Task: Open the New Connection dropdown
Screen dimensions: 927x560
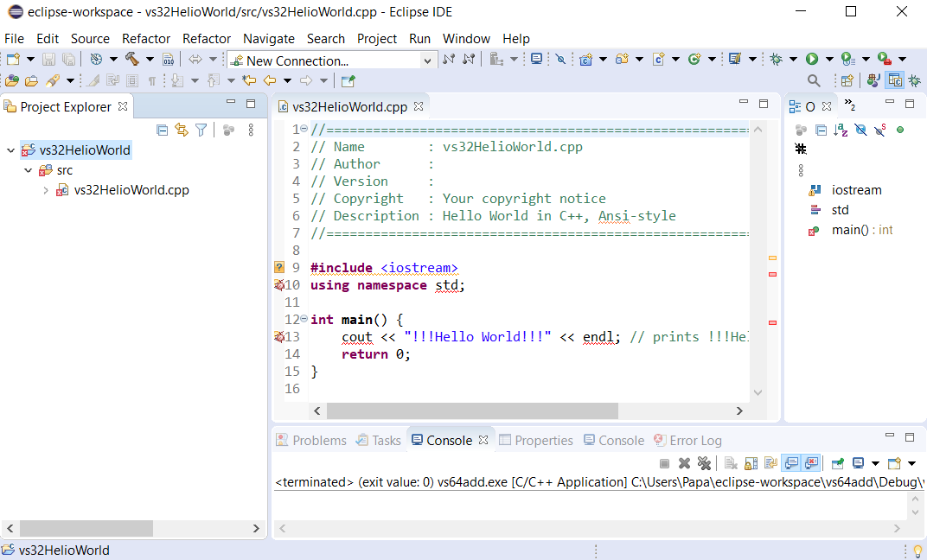Action: click(x=427, y=60)
